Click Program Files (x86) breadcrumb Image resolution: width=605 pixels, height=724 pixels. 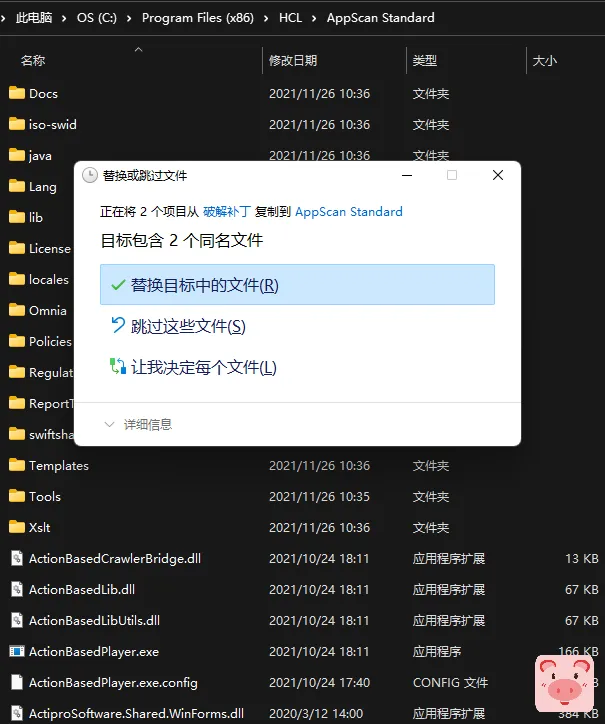point(198,18)
